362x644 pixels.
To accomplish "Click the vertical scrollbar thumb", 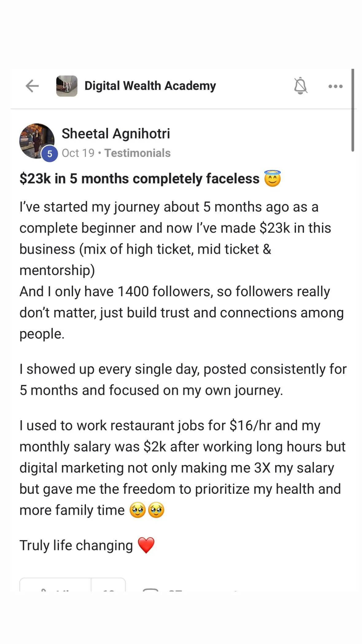I will 353,110.
